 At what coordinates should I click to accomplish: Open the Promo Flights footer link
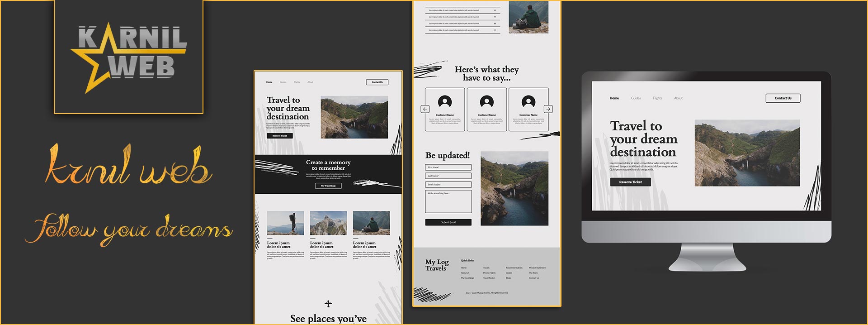489,273
